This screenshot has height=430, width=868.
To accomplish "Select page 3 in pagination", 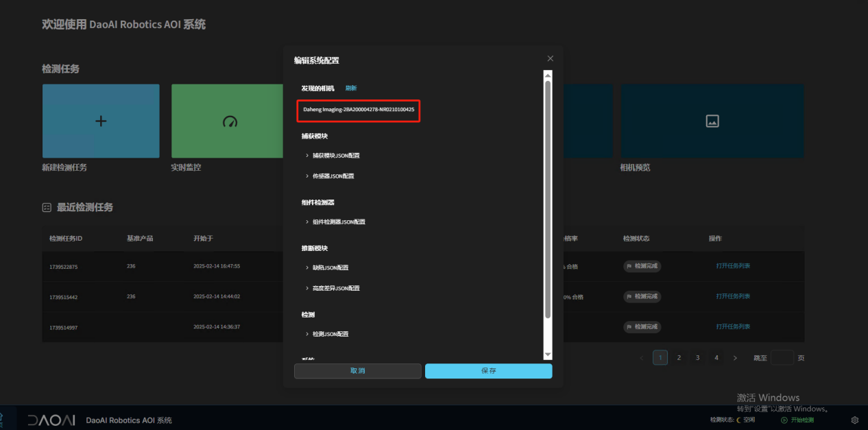I will [x=697, y=358].
